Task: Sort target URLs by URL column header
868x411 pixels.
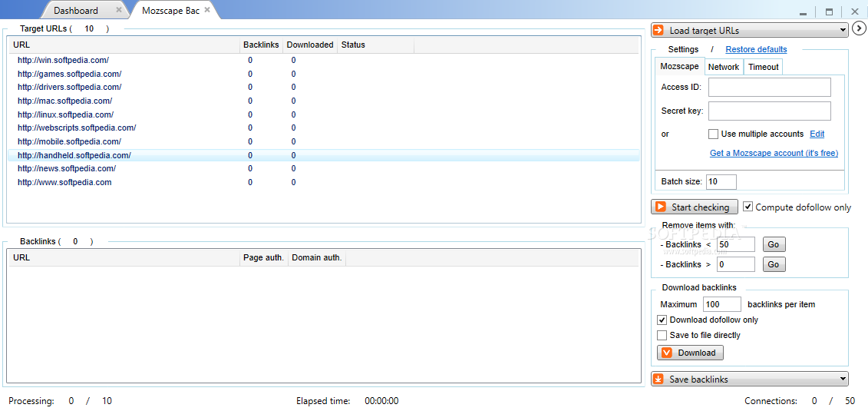Action: [124, 45]
